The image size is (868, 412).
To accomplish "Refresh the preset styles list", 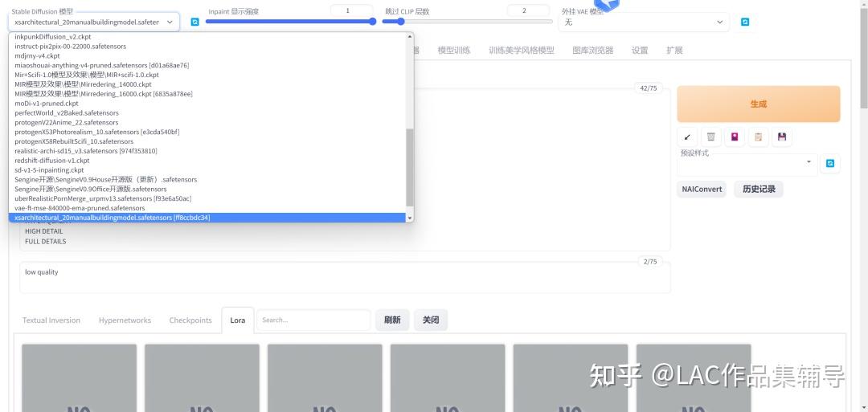I will pyautogui.click(x=829, y=163).
